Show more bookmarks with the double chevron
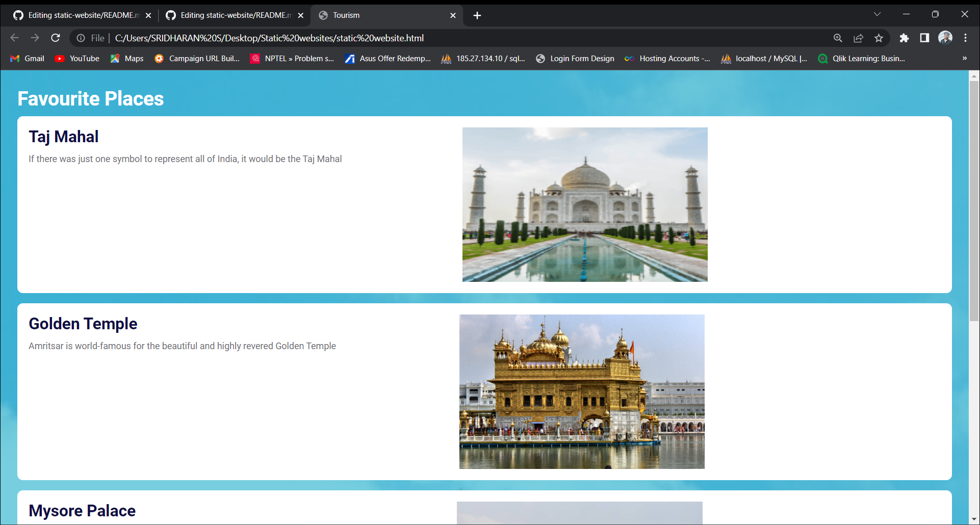The width and height of the screenshot is (980, 525). (x=965, y=58)
